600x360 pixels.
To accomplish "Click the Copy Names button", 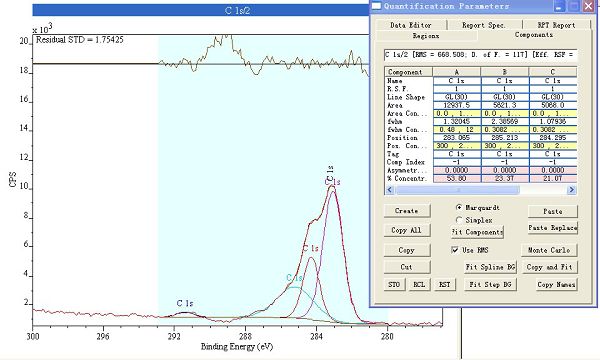I will click(556, 285).
